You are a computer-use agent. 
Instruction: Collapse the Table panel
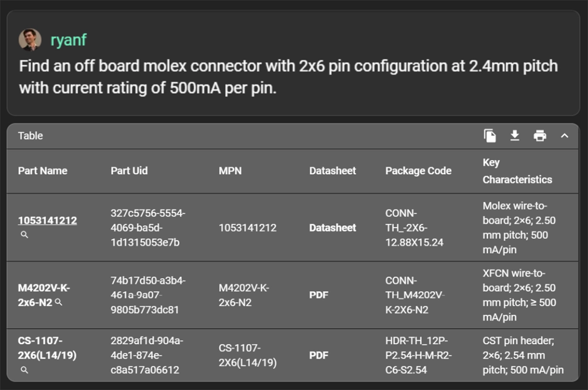[x=564, y=136]
